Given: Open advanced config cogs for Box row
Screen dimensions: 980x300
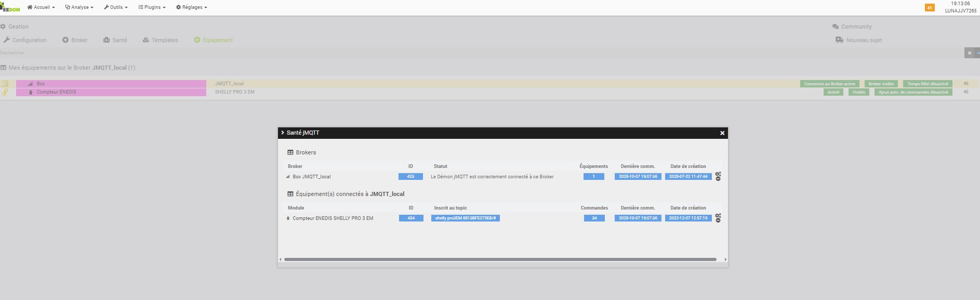Looking at the screenshot, I should [x=966, y=84].
